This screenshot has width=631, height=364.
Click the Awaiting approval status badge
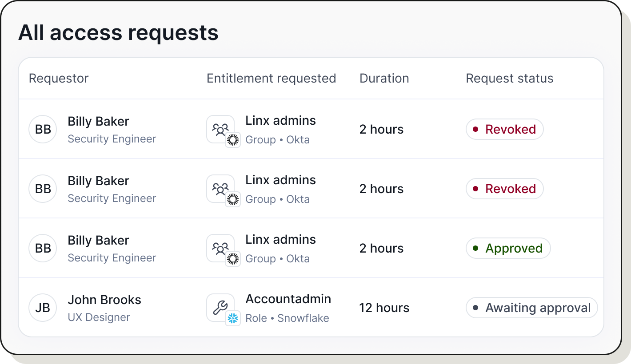coord(531,308)
